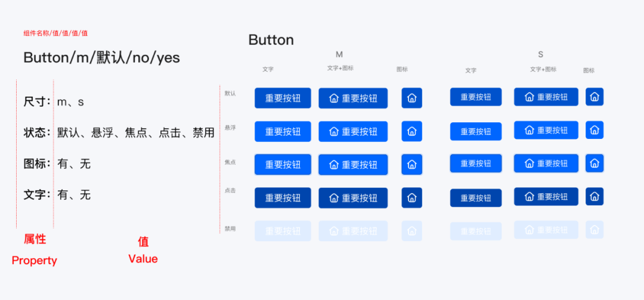Click the Button section heading
644x300 pixels.
[271, 40]
